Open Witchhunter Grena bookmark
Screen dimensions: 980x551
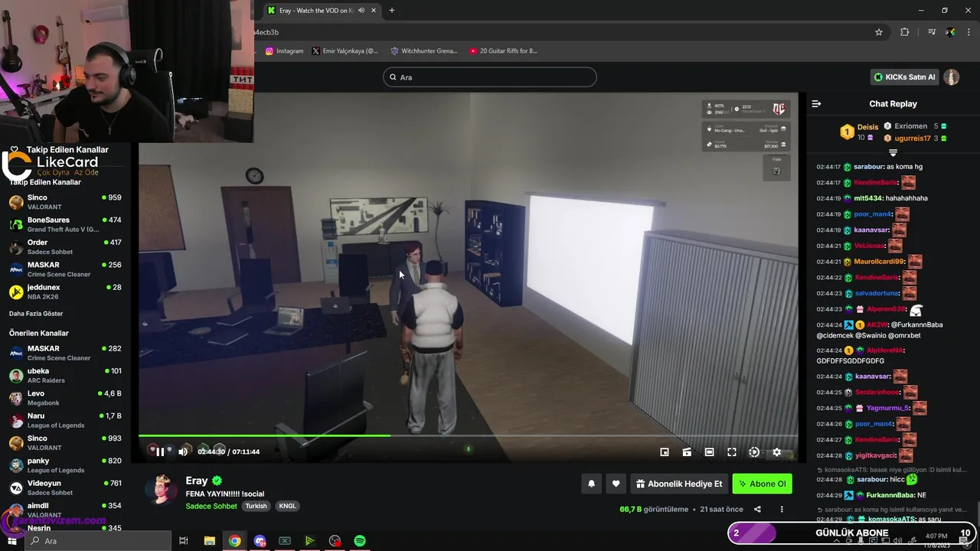click(423, 51)
